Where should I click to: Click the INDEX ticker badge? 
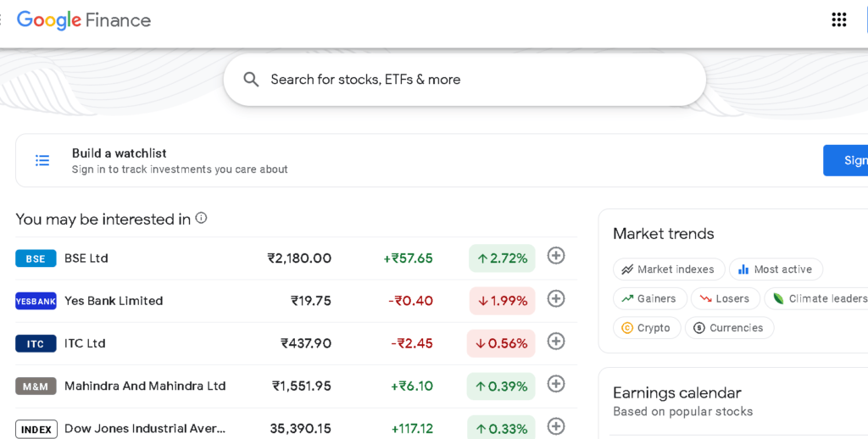pos(36,429)
